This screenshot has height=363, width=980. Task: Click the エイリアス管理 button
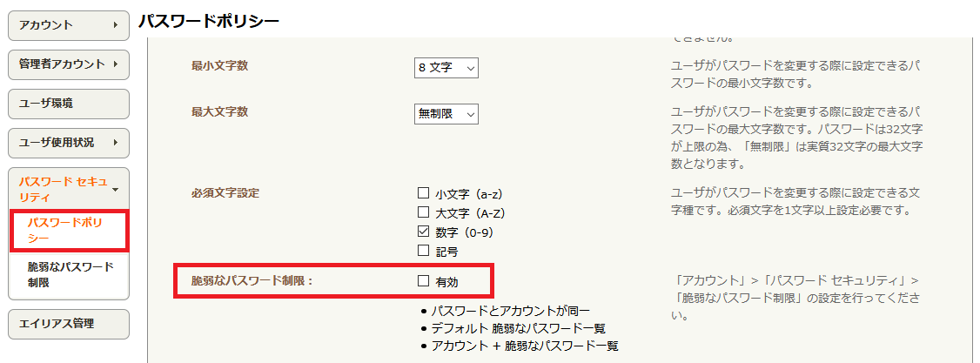68,324
